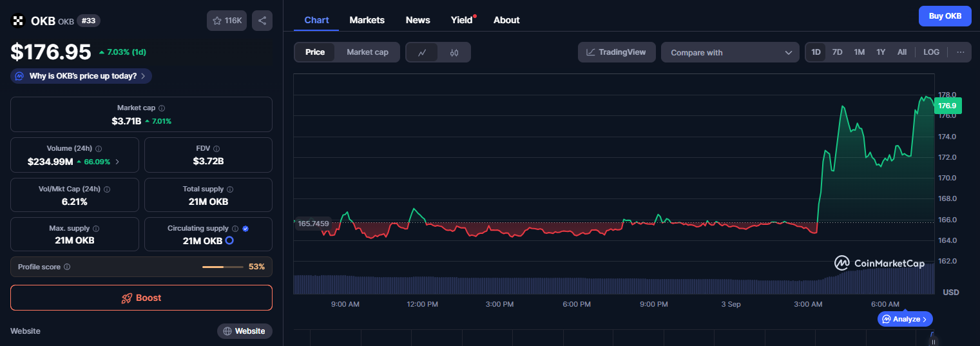
Task: Click the Profile score progress bar
Action: 222,267
